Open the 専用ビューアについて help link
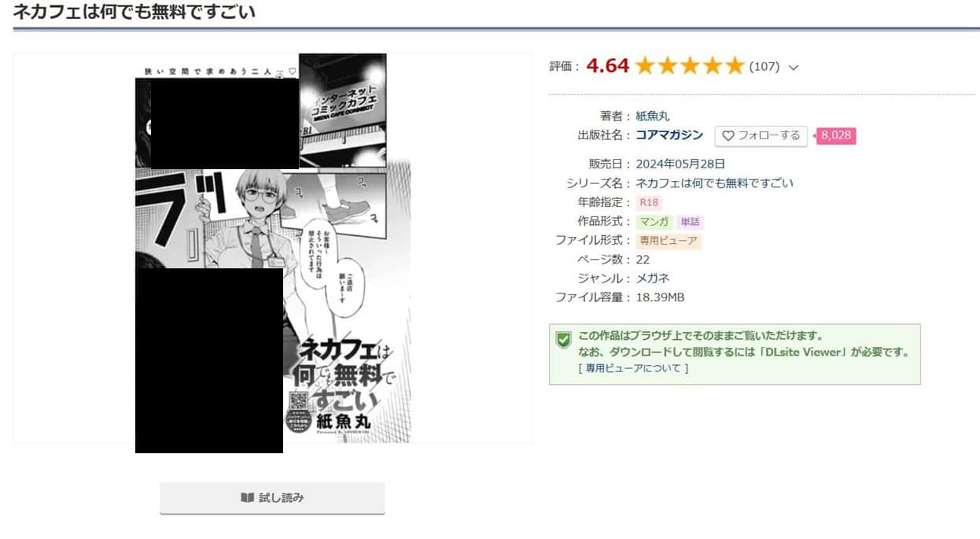Viewport: 980px width, 539px height. (633, 367)
